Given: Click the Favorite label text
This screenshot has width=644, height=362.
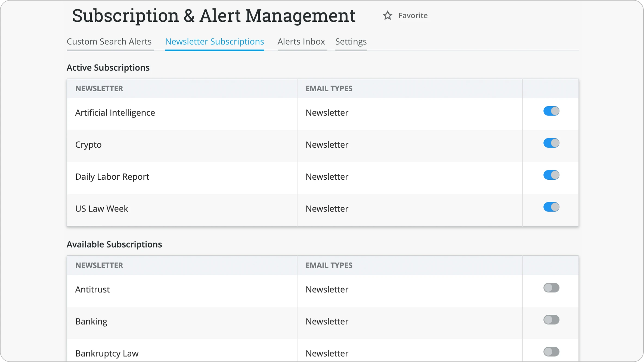Looking at the screenshot, I should click(413, 15).
